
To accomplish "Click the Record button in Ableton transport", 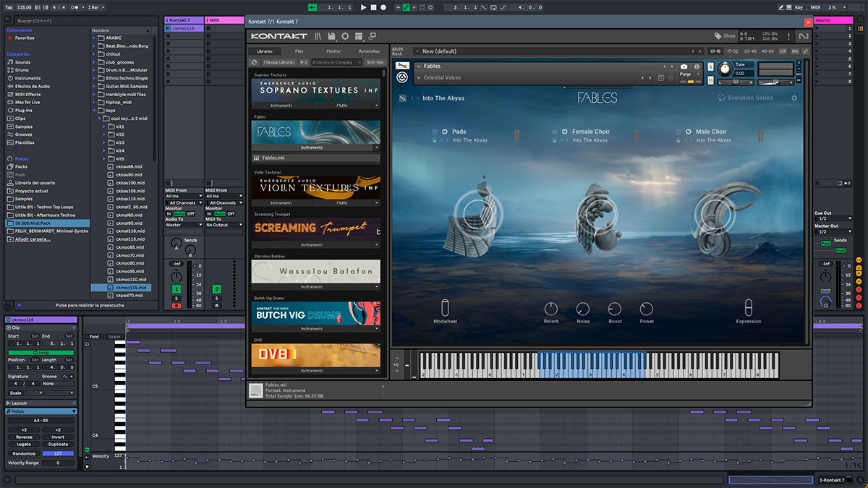I will tap(383, 7).
